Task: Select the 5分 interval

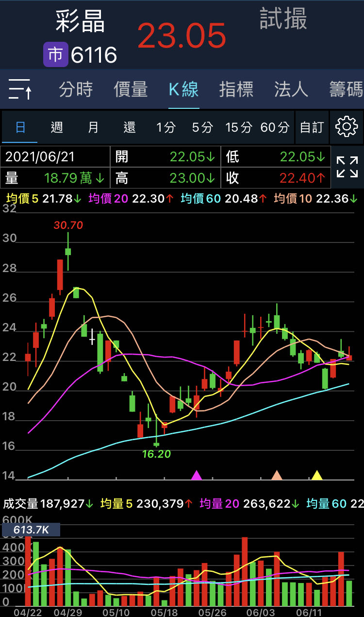Action: (202, 127)
